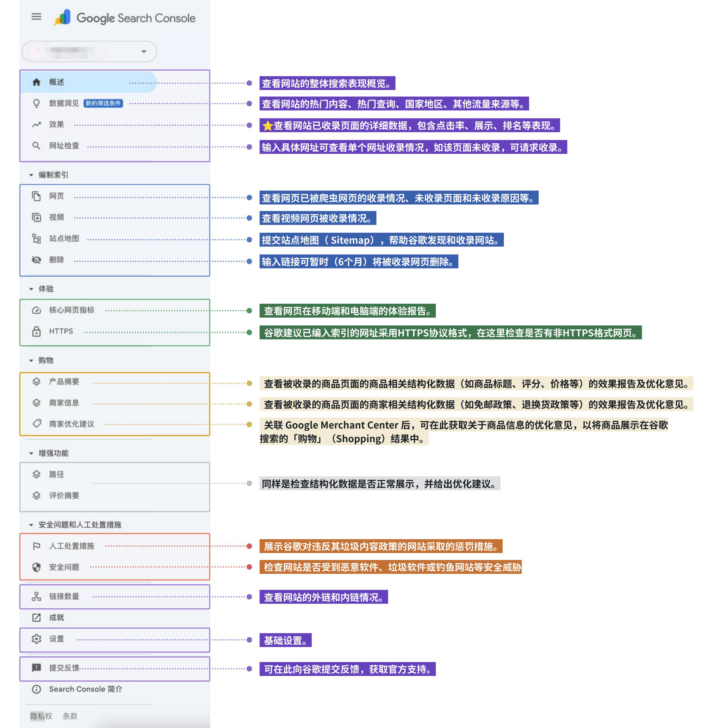Select the 产品摘要 label
The height and width of the screenshot is (728, 728).
coord(64,382)
